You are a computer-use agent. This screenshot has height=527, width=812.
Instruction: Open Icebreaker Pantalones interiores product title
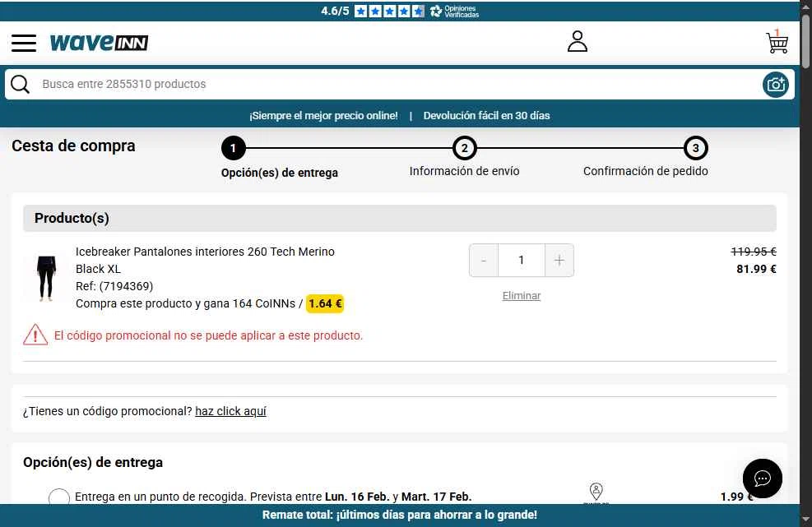click(205, 252)
